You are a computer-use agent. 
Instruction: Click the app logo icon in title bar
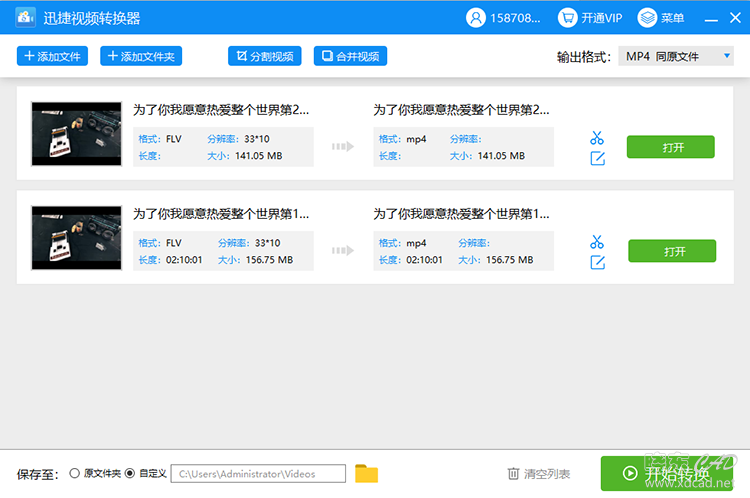[25, 18]
